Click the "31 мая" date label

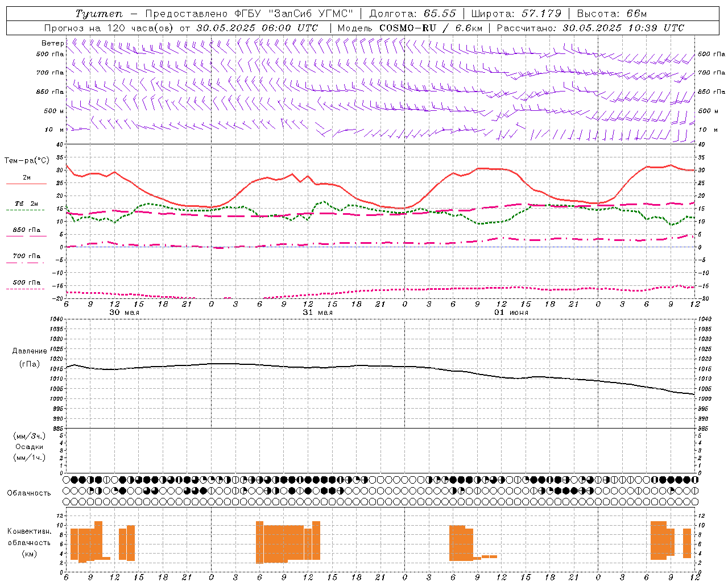click(x=318, y=313)
